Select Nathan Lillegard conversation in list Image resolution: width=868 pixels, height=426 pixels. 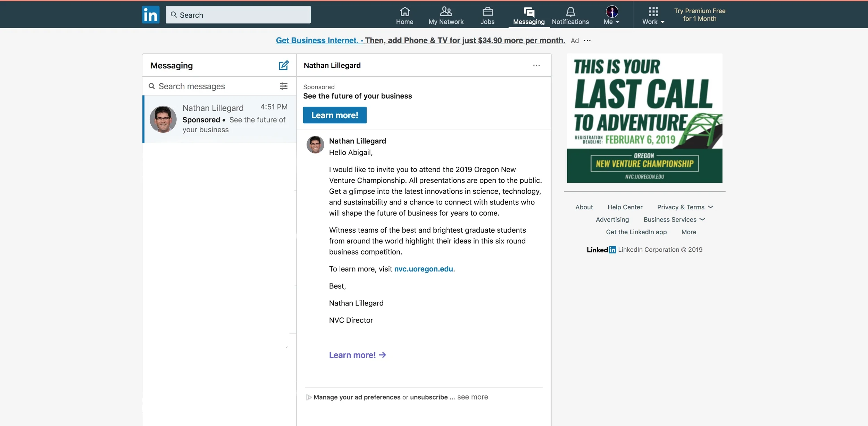[x=219, y=119]
